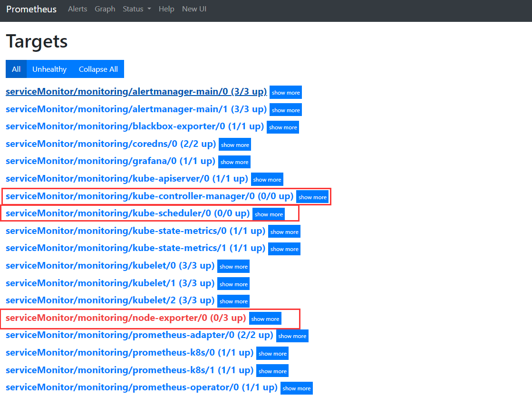Show more for alertmanager-main/0

click(x=286, y=92)
